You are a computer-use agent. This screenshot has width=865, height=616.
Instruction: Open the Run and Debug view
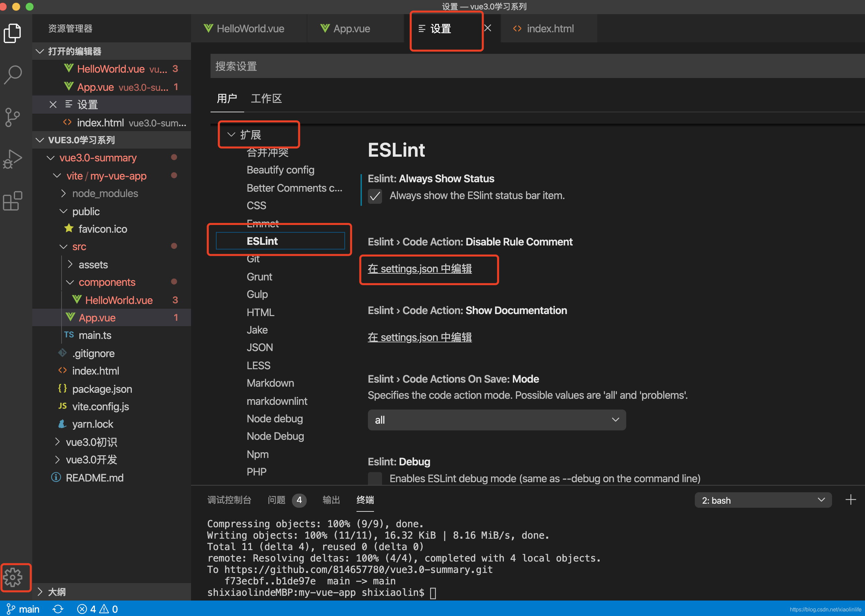click(12, 159)
